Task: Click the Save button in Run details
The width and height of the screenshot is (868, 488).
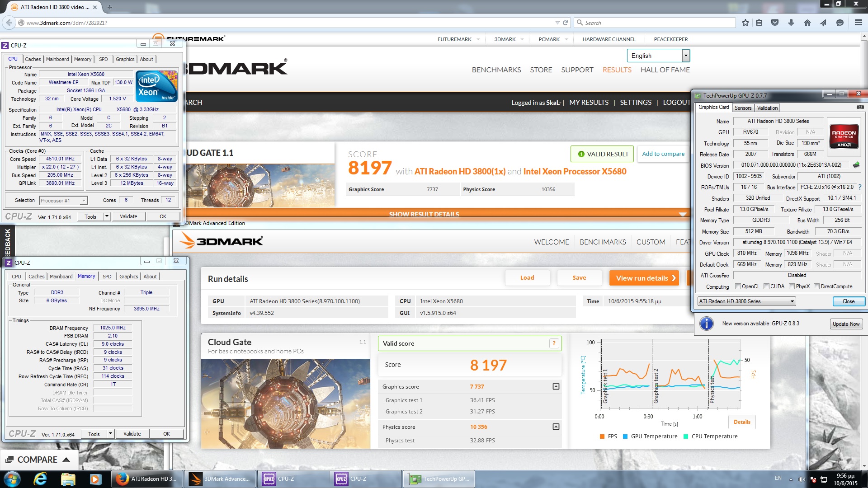Action: pyautogui.click(x=579, y=278)
